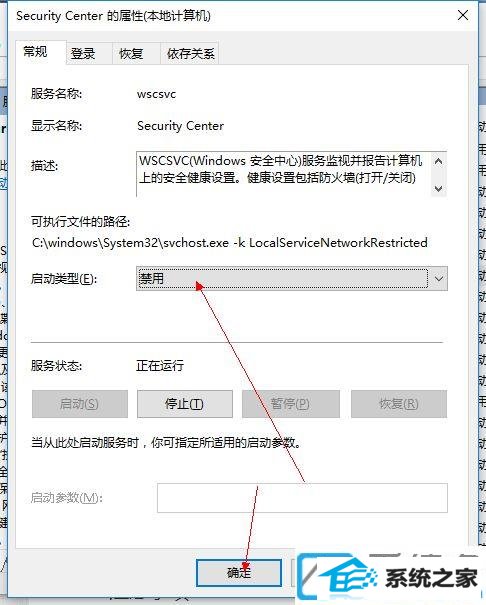Click the Security Center display name text

pos(181,126)
